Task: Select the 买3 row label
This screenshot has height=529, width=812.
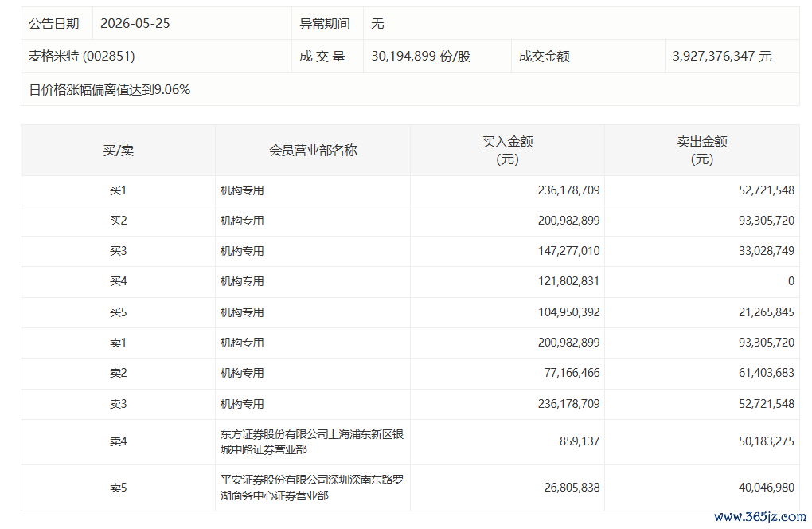Action: pos(118,251)
